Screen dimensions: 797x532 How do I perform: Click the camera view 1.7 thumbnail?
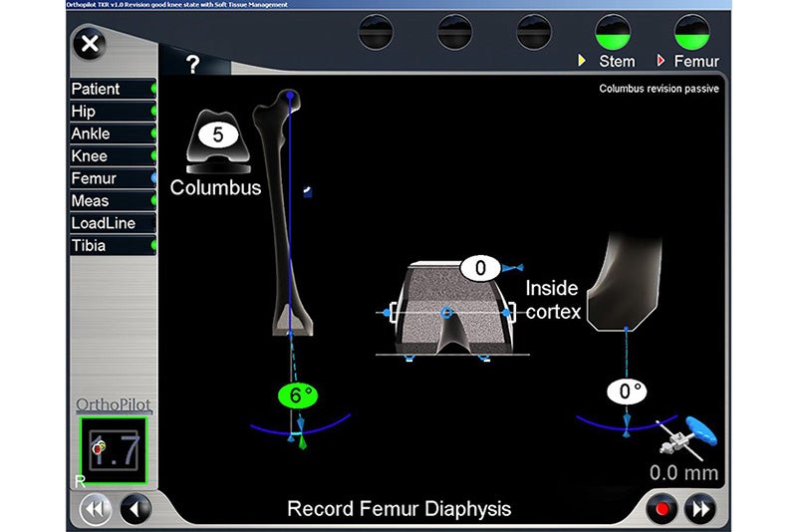tap(114, 450)
